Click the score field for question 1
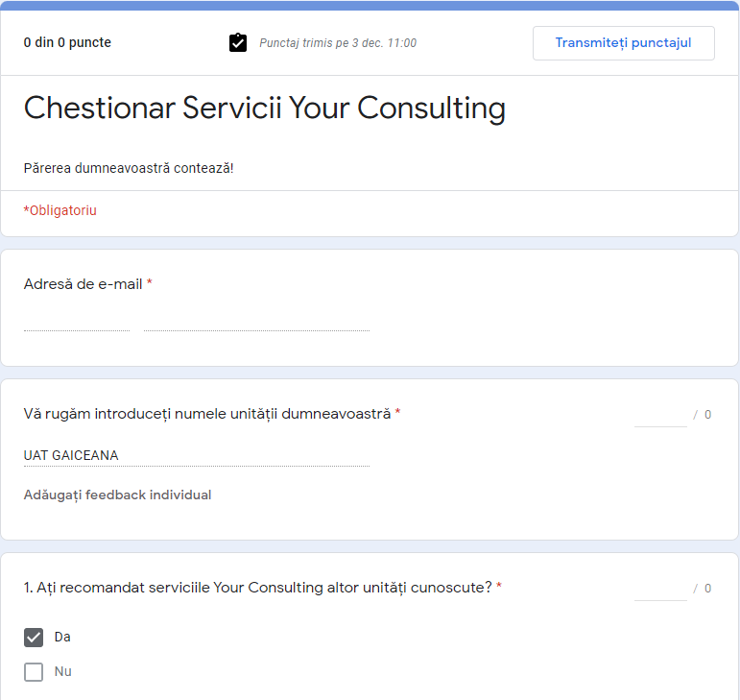The image size is (740, 700). pos(660,589)
